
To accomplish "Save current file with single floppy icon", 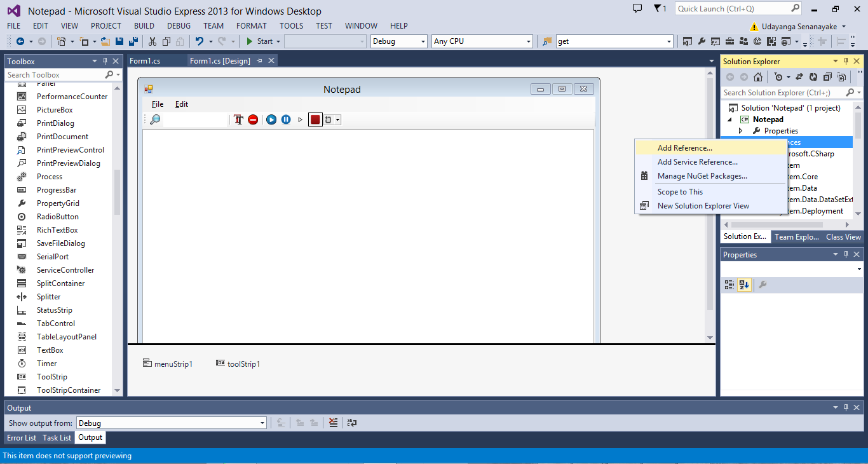I will 120,41.
